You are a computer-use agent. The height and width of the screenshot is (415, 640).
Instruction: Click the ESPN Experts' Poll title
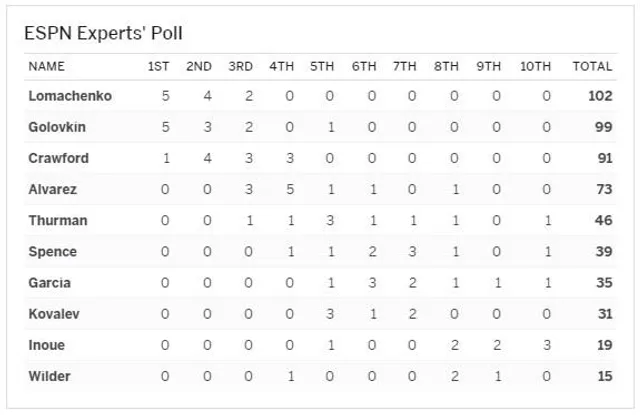tap(104, 34)
